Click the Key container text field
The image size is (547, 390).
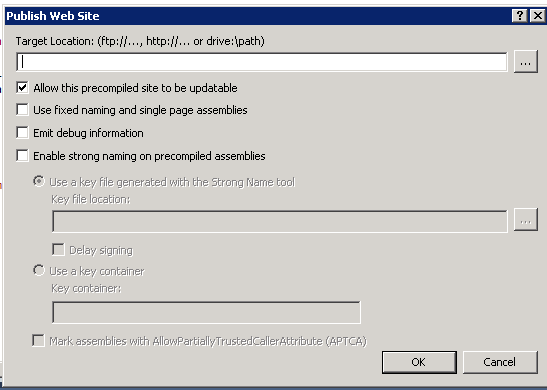(206, 312)
